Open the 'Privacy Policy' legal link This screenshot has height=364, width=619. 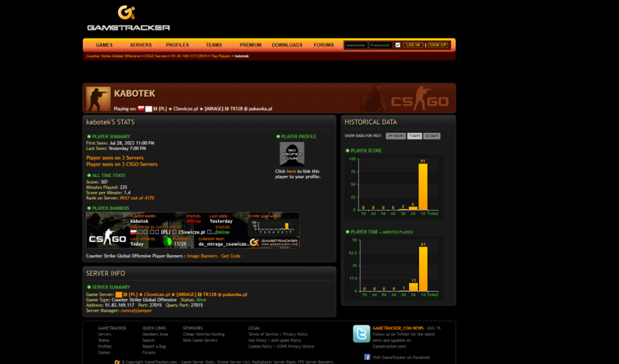[x=295, y=334]
